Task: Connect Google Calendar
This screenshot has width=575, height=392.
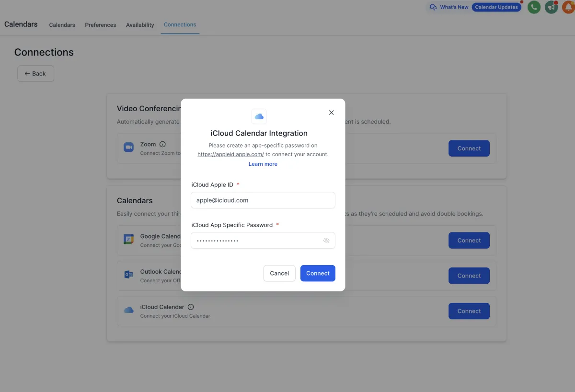Action: pos(469,241)
